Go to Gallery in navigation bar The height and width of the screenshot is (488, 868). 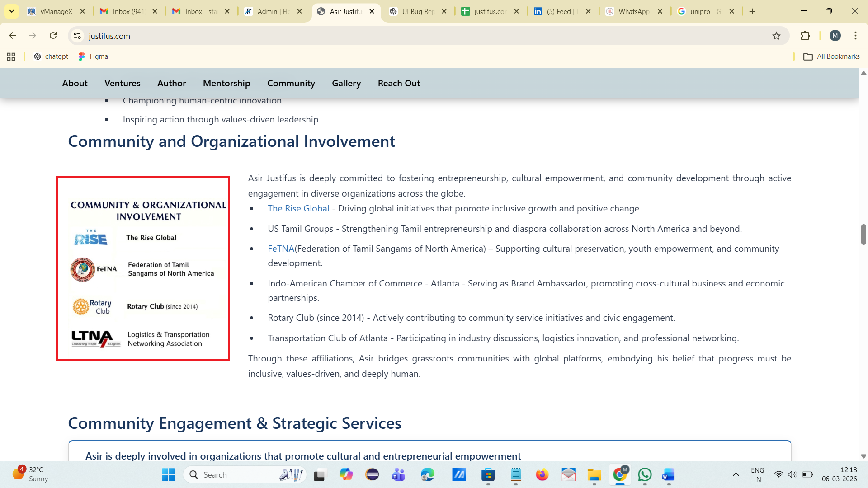coord(346,83)
